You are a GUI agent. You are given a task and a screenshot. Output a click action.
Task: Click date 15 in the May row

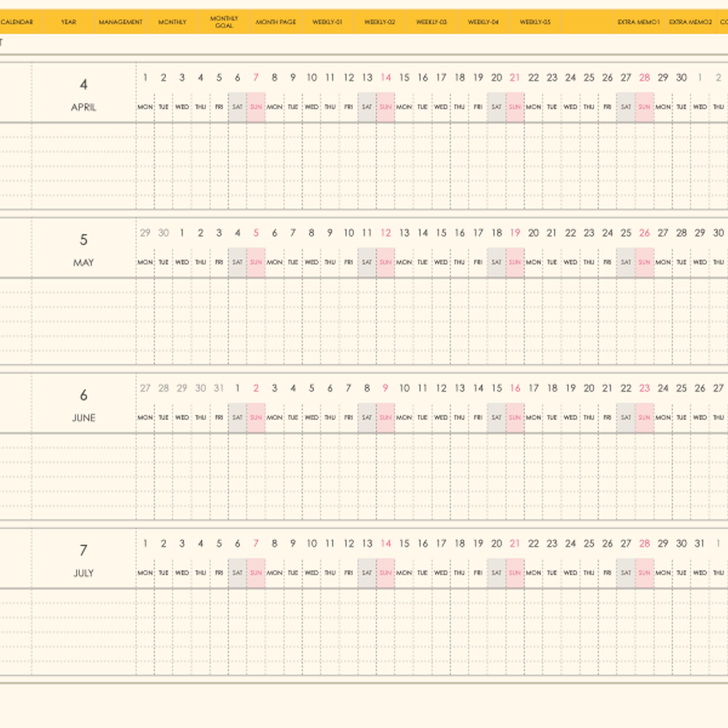point(441,233)
